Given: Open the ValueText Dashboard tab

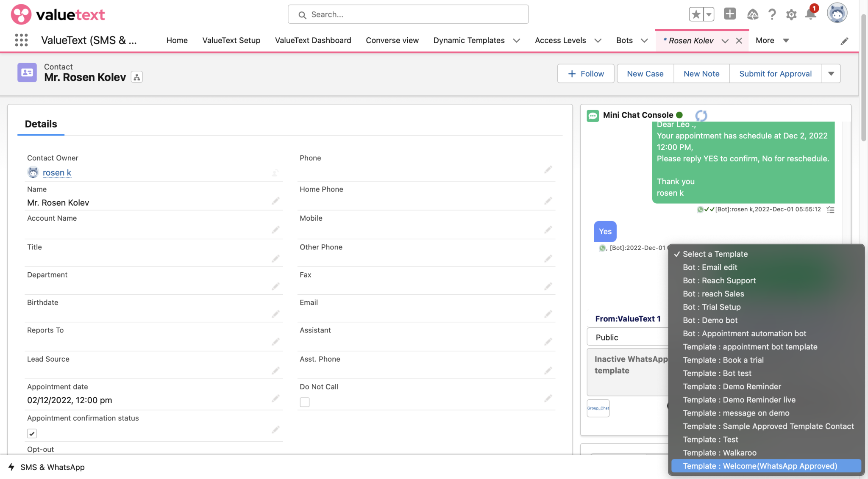Looking at the screenshot, I should point(313,40).
